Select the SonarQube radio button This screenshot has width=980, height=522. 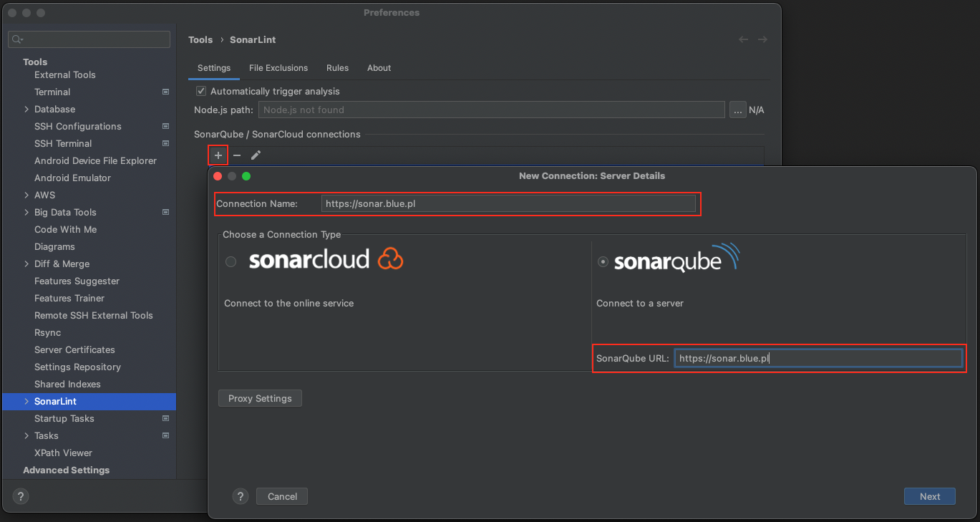[x=603, y=262]
